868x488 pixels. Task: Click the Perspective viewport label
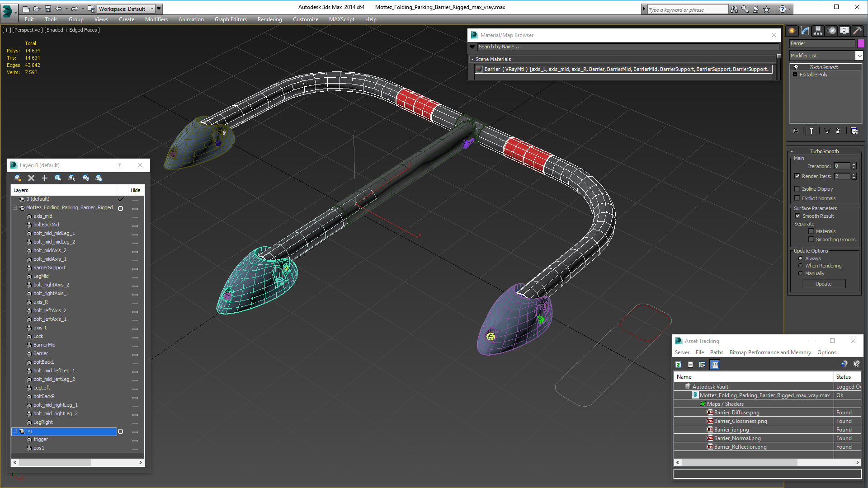[28, 30]
